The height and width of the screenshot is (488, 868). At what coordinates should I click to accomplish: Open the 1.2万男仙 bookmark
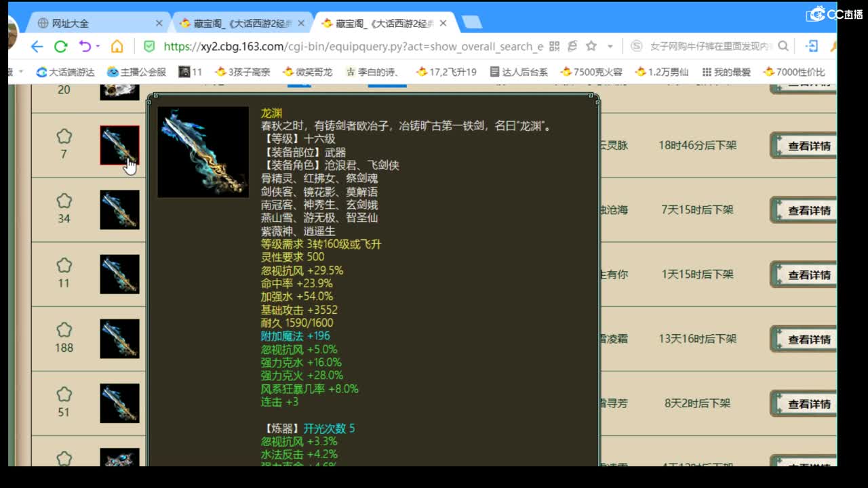(662, 71)
